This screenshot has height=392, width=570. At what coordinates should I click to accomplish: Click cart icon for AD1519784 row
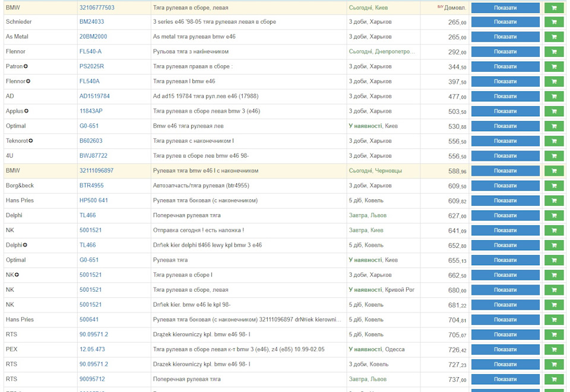554,96
